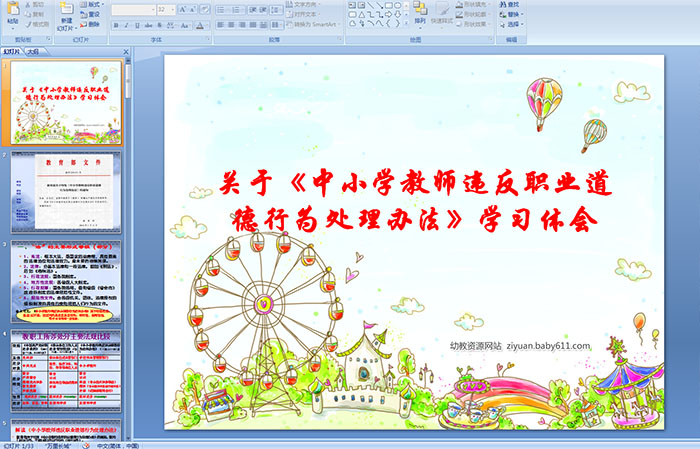
Task: Clear all text formatting icon
Action: point(204,9)
